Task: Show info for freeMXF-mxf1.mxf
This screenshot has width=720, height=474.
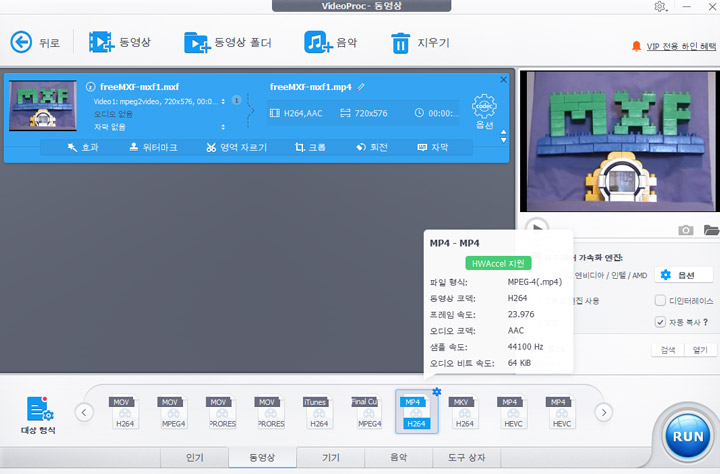Action: coord(90,86)
